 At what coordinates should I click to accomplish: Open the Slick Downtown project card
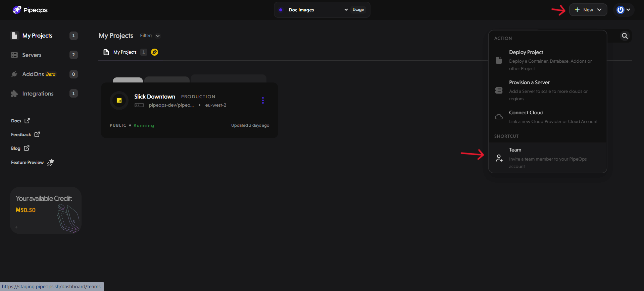coord(190,110)
